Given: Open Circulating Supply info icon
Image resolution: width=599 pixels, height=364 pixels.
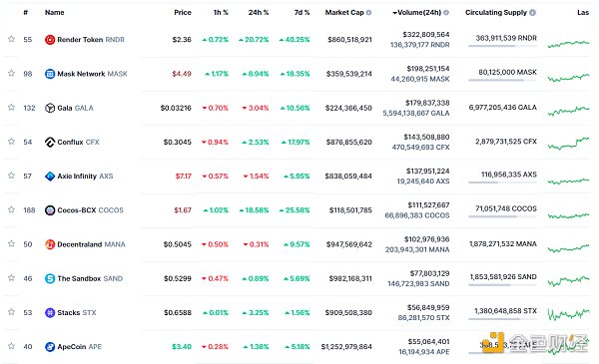Looking at the screenshot, I should [532, 13].
